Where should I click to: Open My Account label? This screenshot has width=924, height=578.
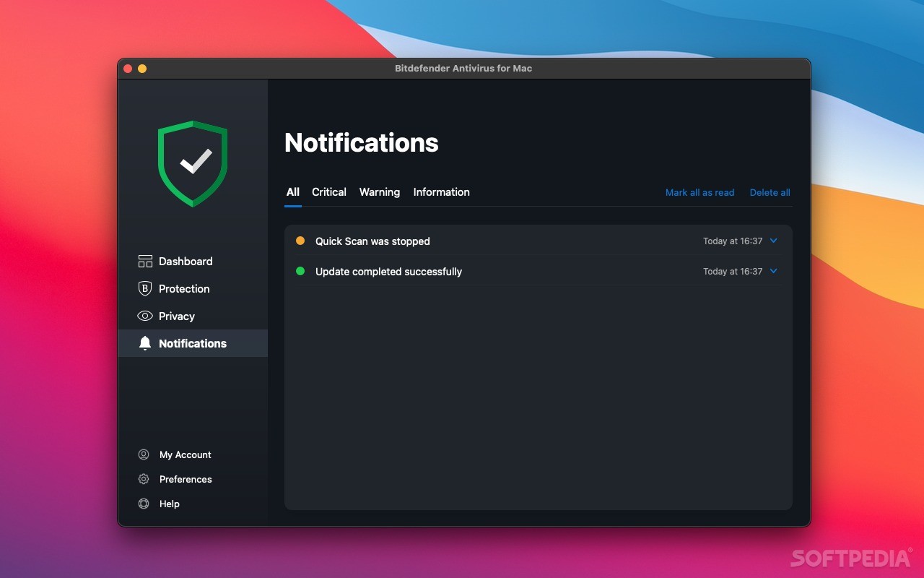pos(186,455)
